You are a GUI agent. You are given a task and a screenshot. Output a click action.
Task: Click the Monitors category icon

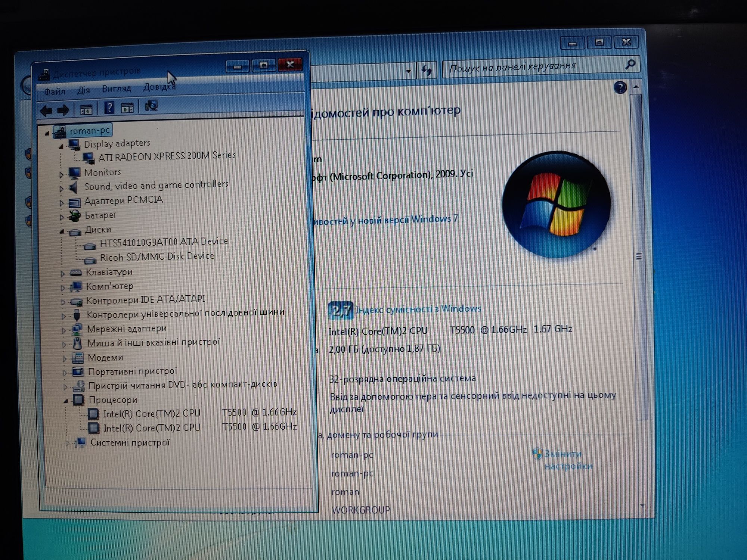tap(74, 173)
